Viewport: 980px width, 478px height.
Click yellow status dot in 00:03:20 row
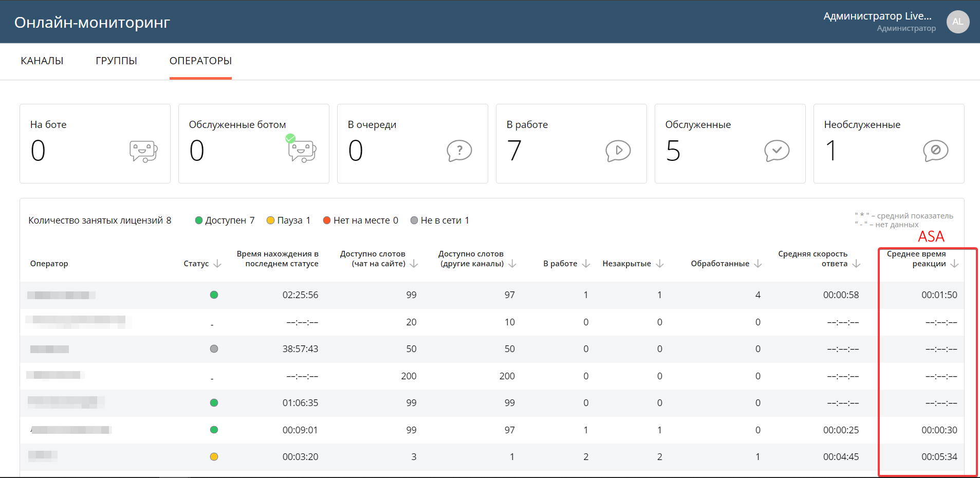214,457
